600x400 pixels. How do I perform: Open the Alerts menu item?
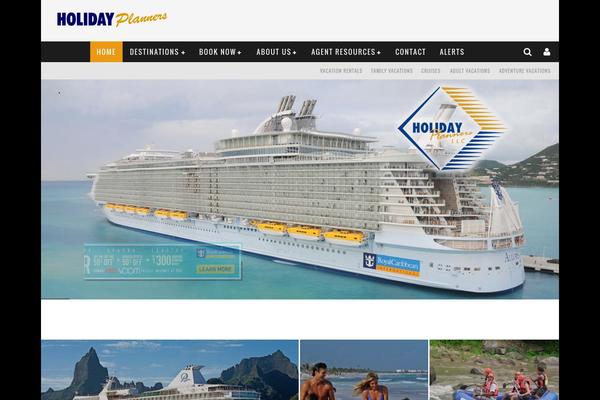point(452,52)
